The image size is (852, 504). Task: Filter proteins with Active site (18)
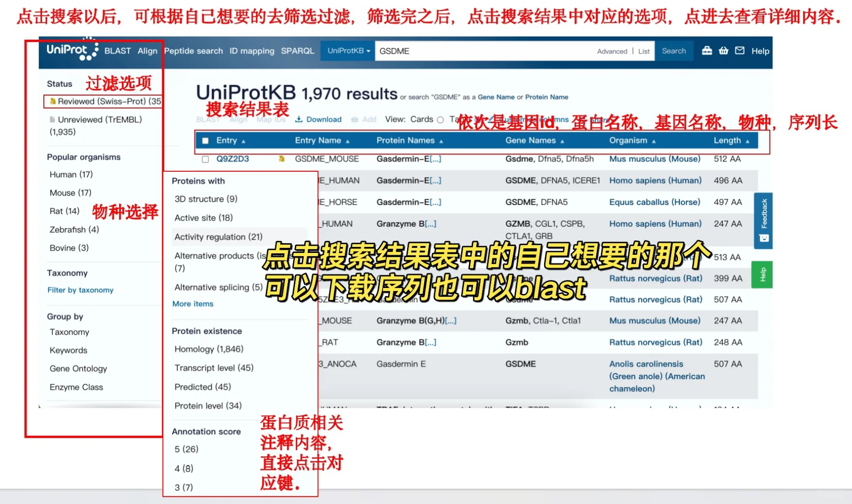coord(203,218)
